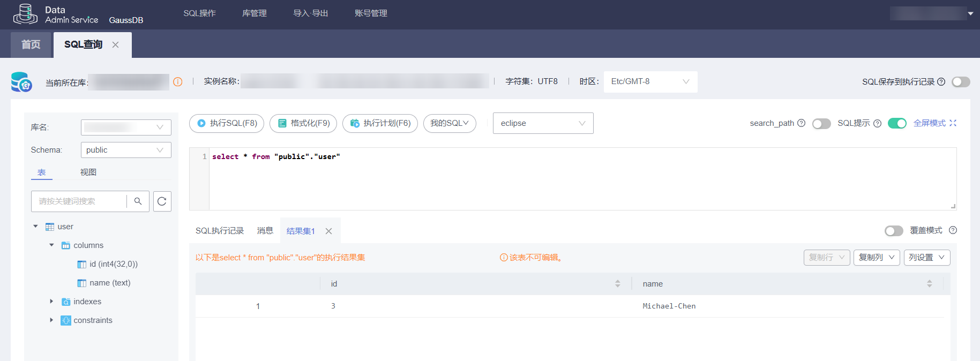980x361 pixels.
Task: Click help icon next to search_path
Action: tap(801, 123)
